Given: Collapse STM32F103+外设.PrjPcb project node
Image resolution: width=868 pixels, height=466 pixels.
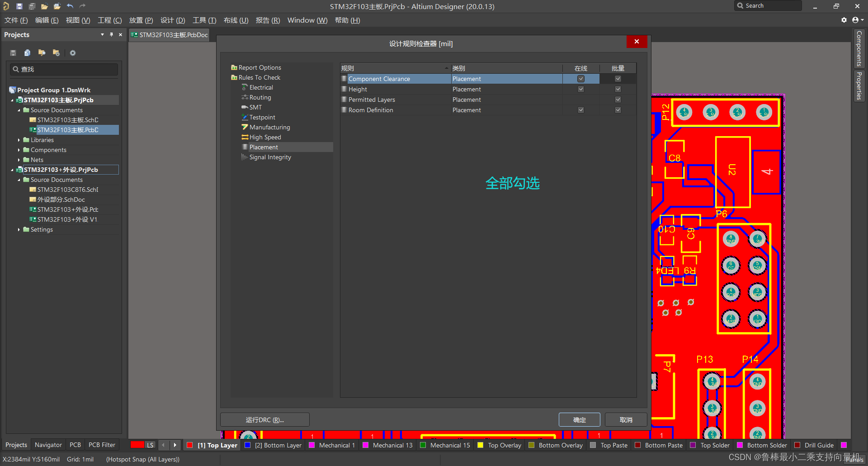Looking at the screenshot, I should pos(12,170).
